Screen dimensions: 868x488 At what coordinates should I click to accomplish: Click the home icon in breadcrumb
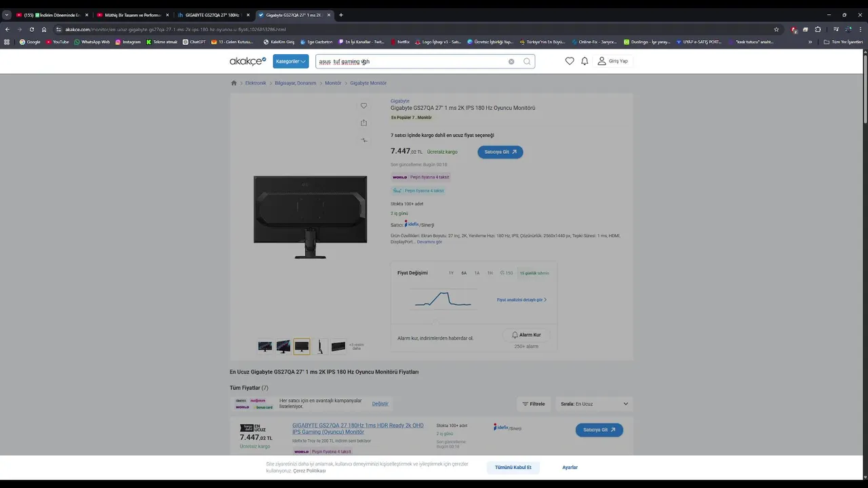234,83
